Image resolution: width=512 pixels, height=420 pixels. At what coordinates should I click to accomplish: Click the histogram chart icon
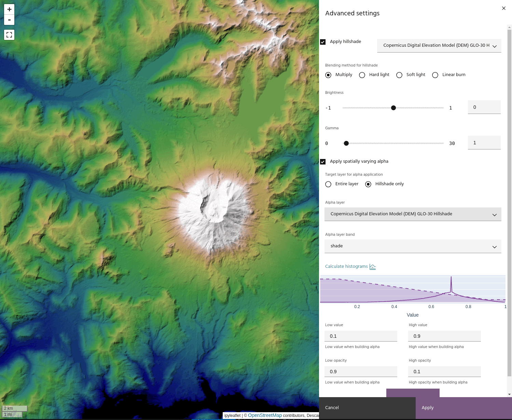click(x=373, y=267)
